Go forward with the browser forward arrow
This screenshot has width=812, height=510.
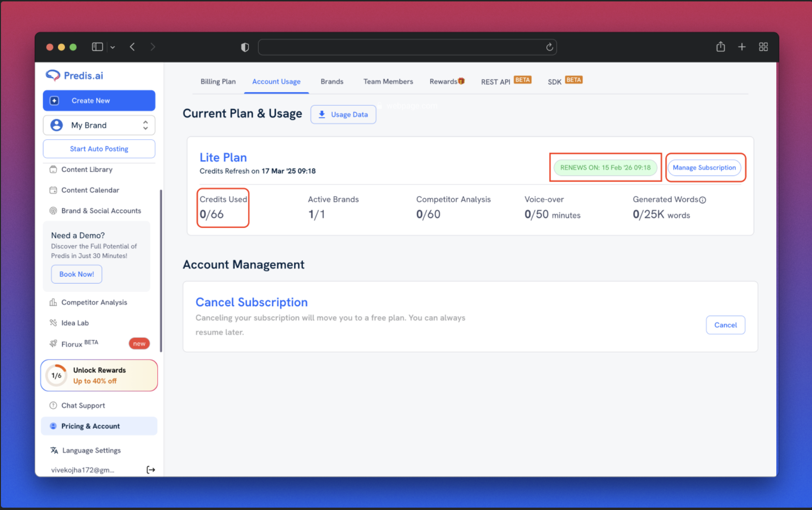tap(152, 47)
